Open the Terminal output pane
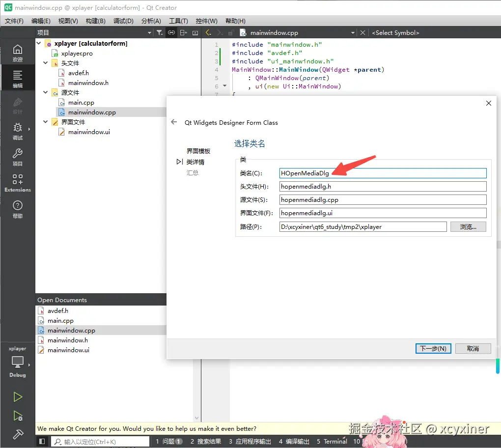 (332, 441)
